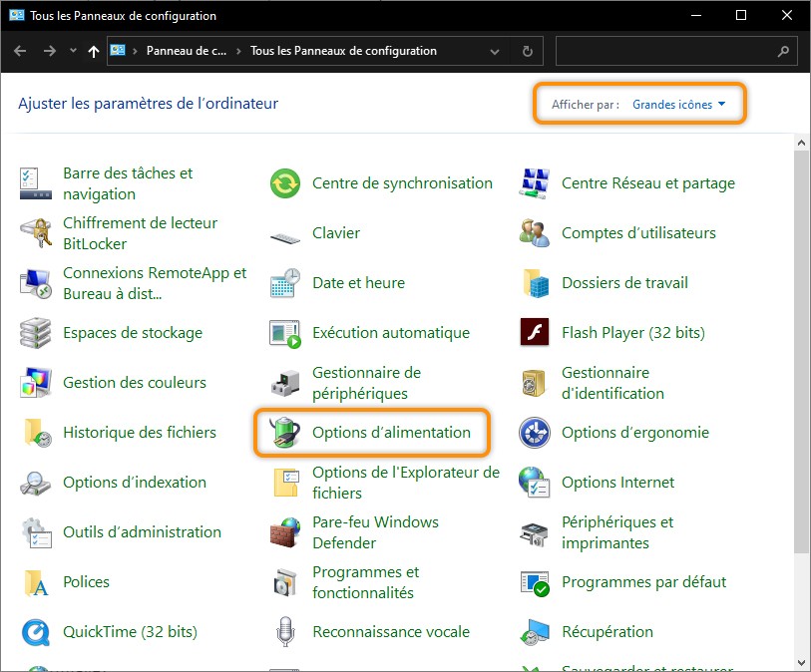Image resolution: width=811 pixels, height=672 pixels.
Task: Open Historique des fichiers
Action: click(140, 432)
